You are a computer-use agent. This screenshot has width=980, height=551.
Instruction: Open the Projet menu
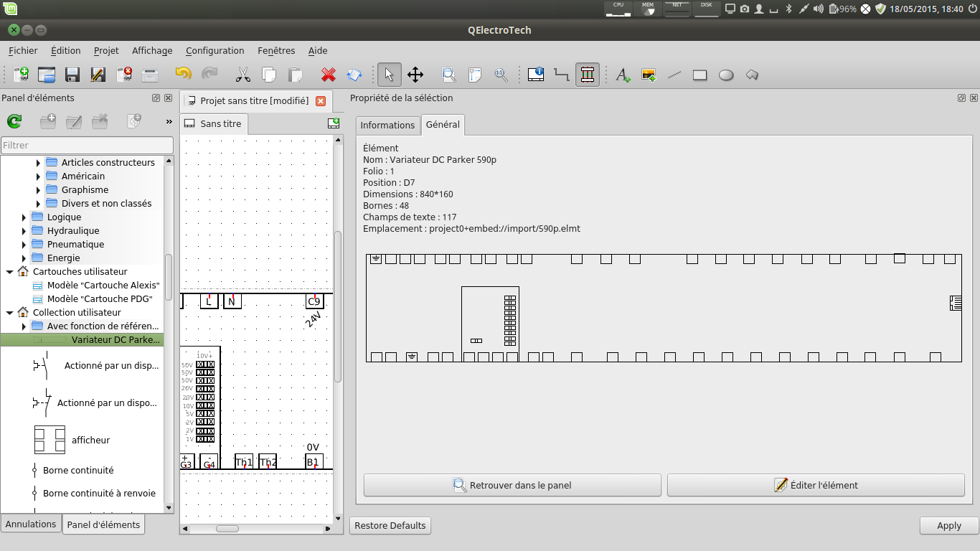pyautogui.click(x=106, y=50)
